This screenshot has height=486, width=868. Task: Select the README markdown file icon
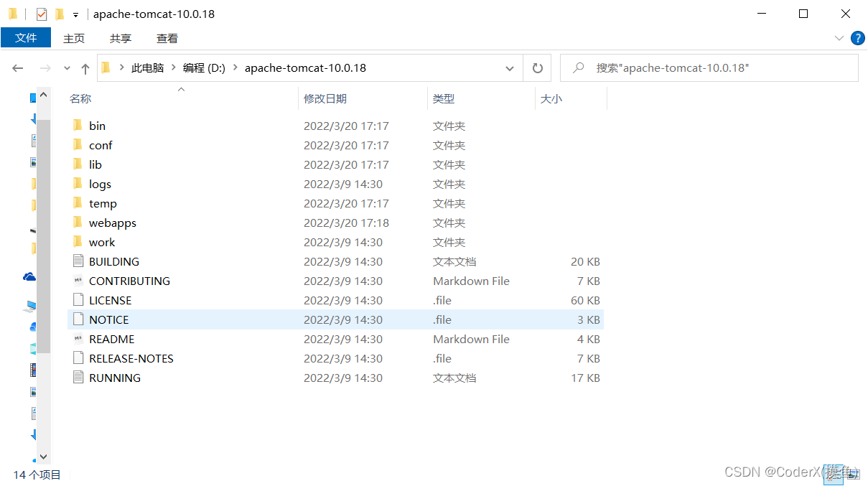[78, 338]
